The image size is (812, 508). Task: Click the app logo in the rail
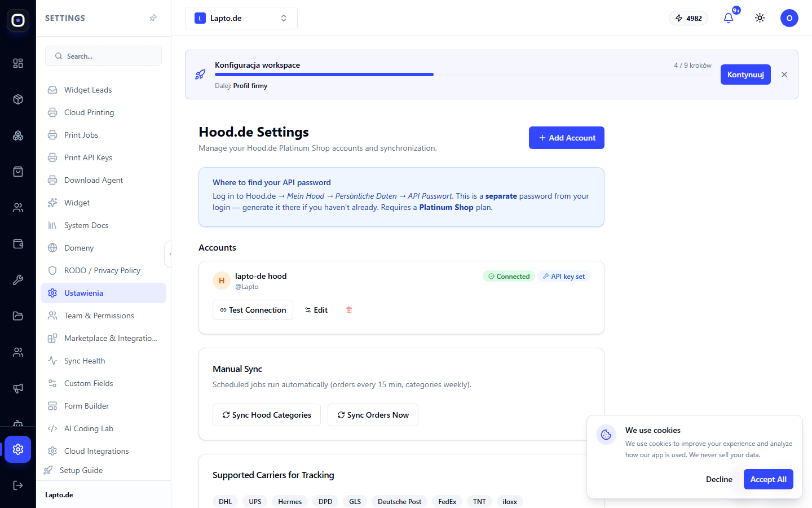[18, 20]
